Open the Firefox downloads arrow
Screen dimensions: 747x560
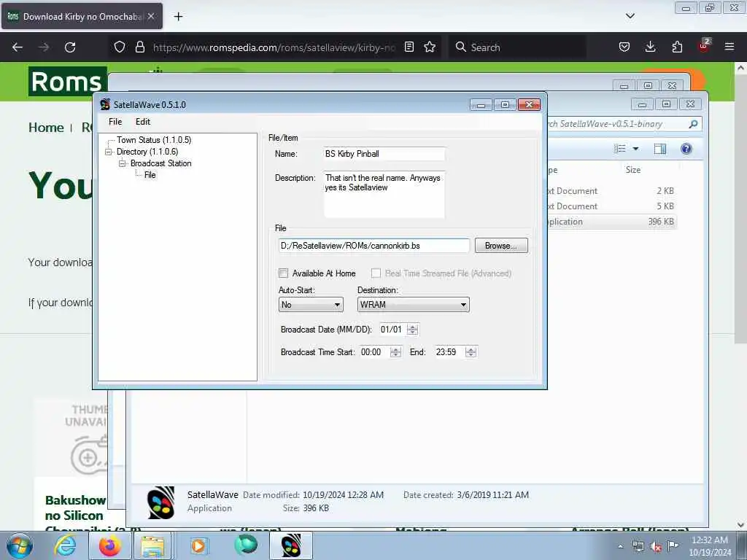click(650, 47)
